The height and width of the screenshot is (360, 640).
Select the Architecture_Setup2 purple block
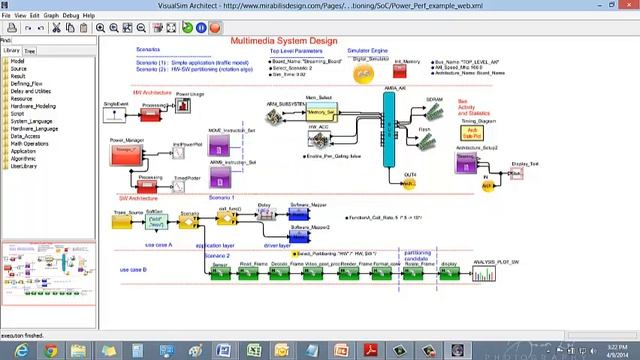click(466, 163)
